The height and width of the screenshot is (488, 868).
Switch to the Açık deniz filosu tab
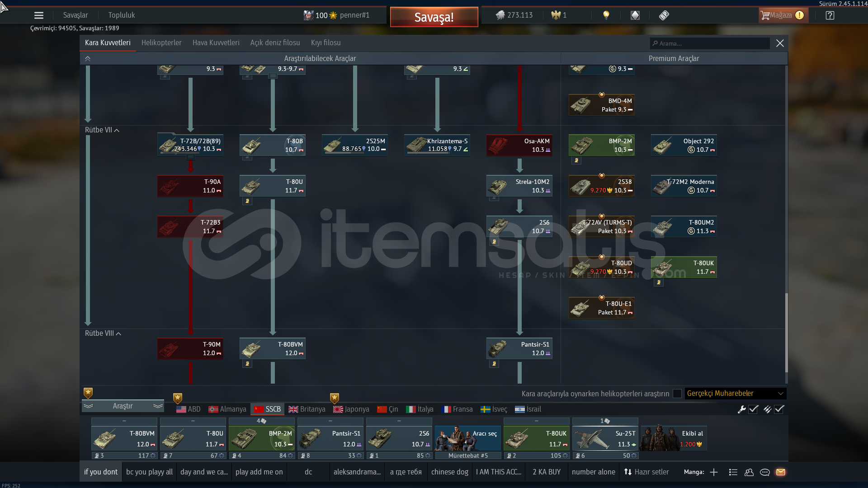click(275, 42)
